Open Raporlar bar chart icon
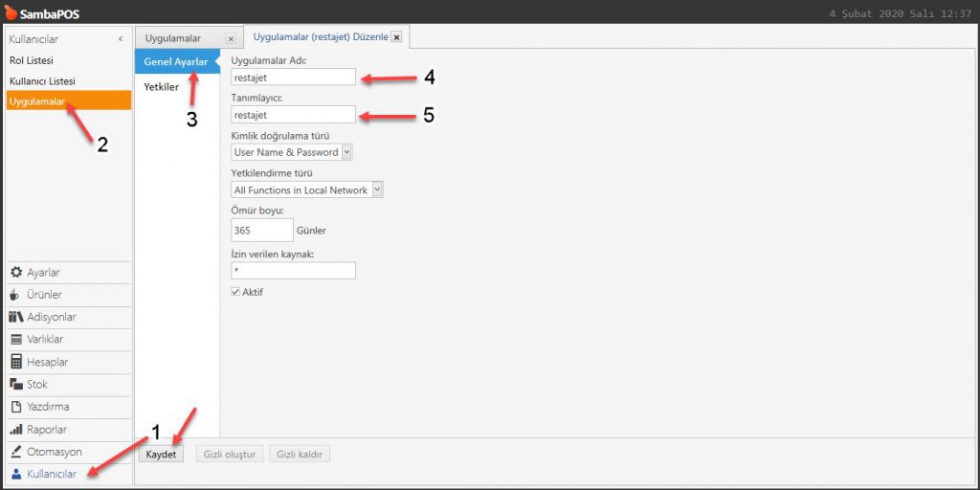Screen dimensions: 980x490 pos(15,430)
